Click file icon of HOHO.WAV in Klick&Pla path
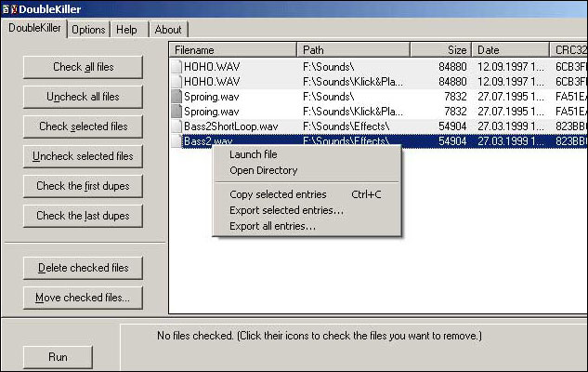 pos(176,82)
